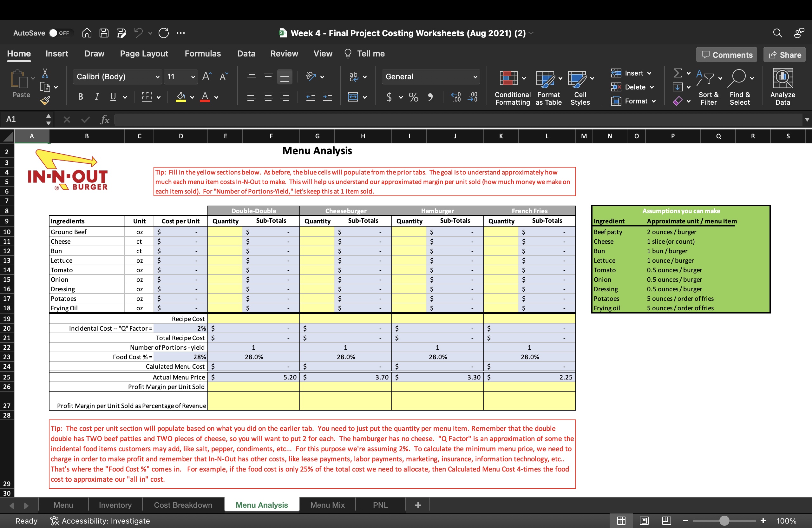
Task: Click the AutoSum sigma icon
Action: click(x=678, y=73)
